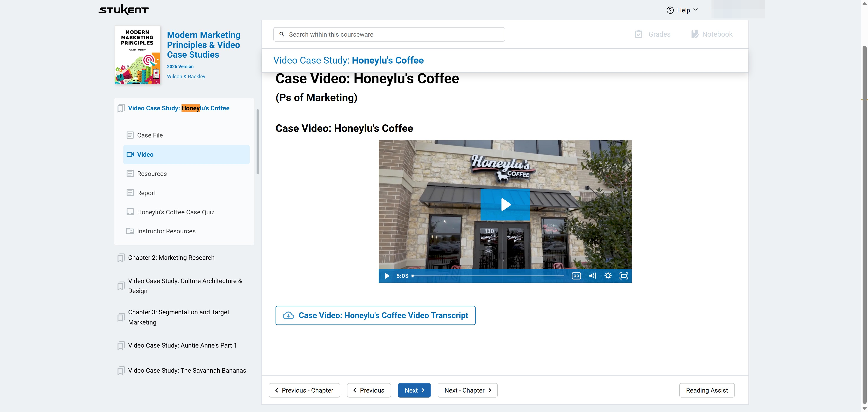Click the cloud download icon

pos(288,316)
